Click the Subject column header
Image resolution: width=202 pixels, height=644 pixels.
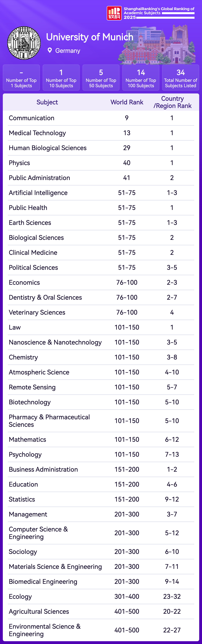[47, 102]
